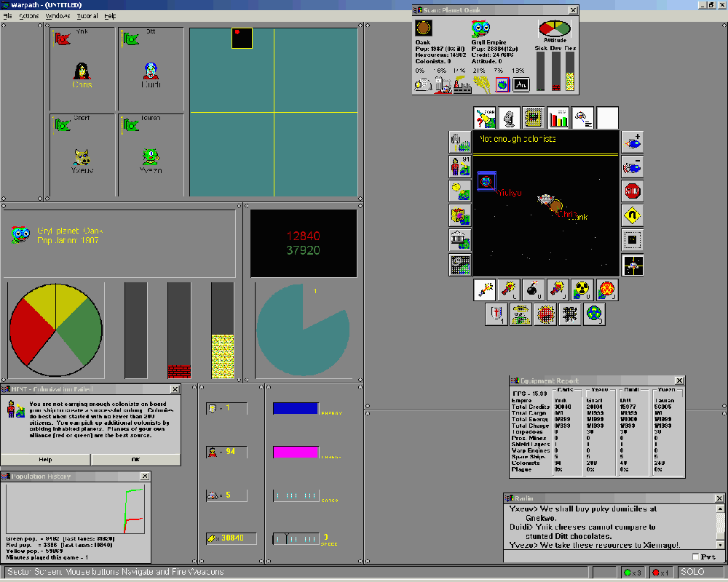
Task: Toggle the red-bordered globe icon in Scan Planet Oank
Action: coord(502,84)
